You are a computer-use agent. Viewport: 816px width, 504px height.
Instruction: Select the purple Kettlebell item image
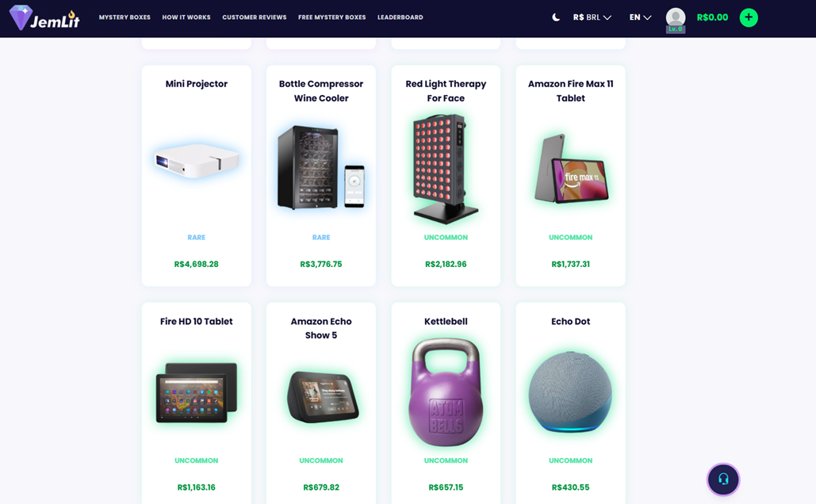coord(446,392)
